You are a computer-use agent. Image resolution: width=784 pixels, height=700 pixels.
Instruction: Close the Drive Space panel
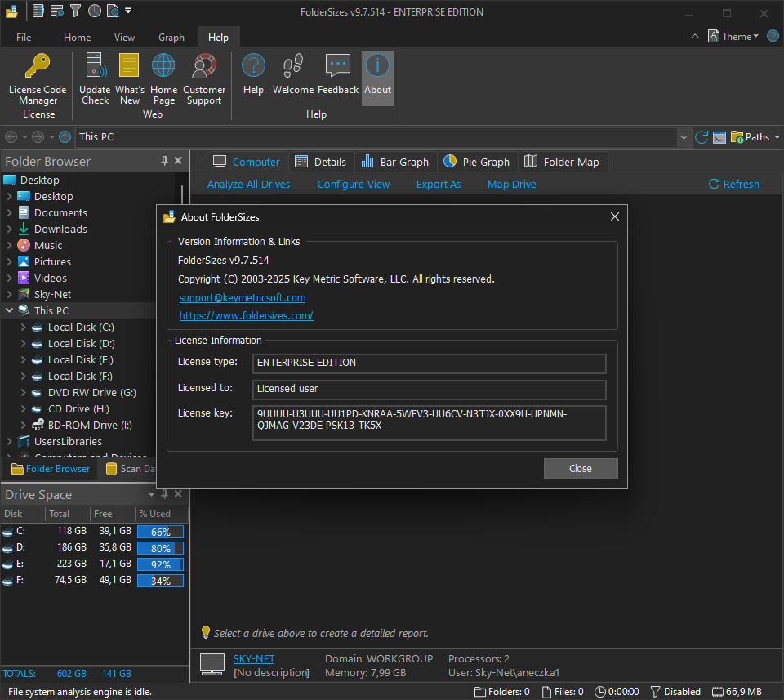(178, 494)
